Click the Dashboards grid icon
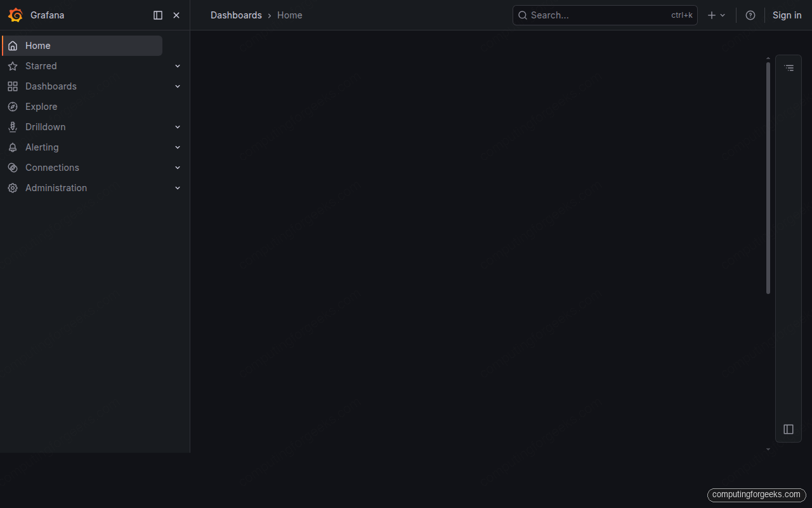 [x=13, y=86]
